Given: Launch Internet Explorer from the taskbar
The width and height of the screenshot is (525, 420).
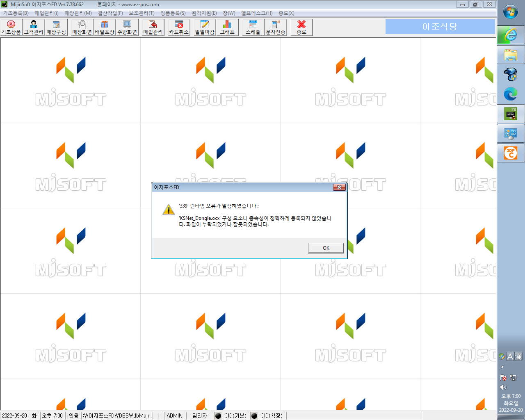Looking at the screenshot, I should pos(511,35).
